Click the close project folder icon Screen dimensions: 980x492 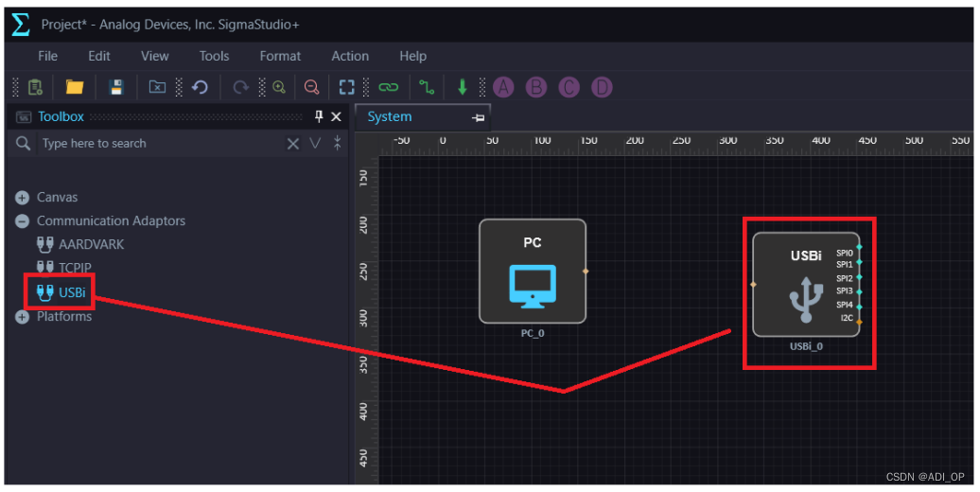(157, 87)
